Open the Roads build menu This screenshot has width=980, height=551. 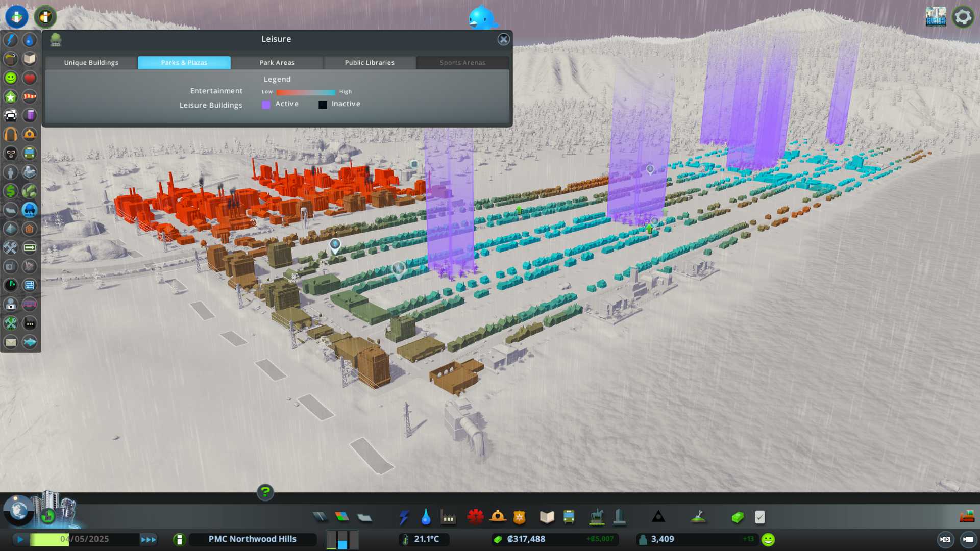[320, 517]
